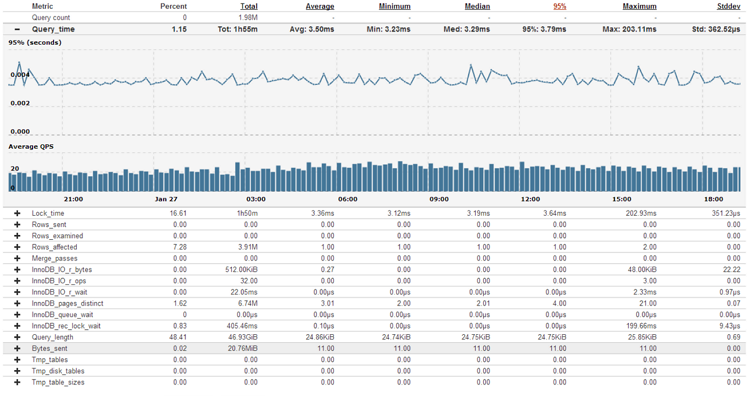The height and width of the screenshot is (396, 750).
Task: Expand the InnoDB_rec_lock_wait row
Action: tap(17, 326)
